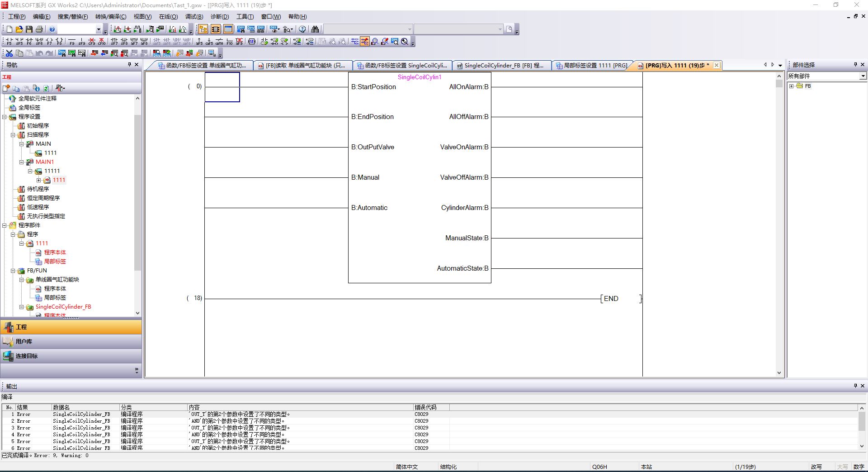Toggle auto-hide pin on output panel
Screen dimensions: 868x472
tap(855, 386)
